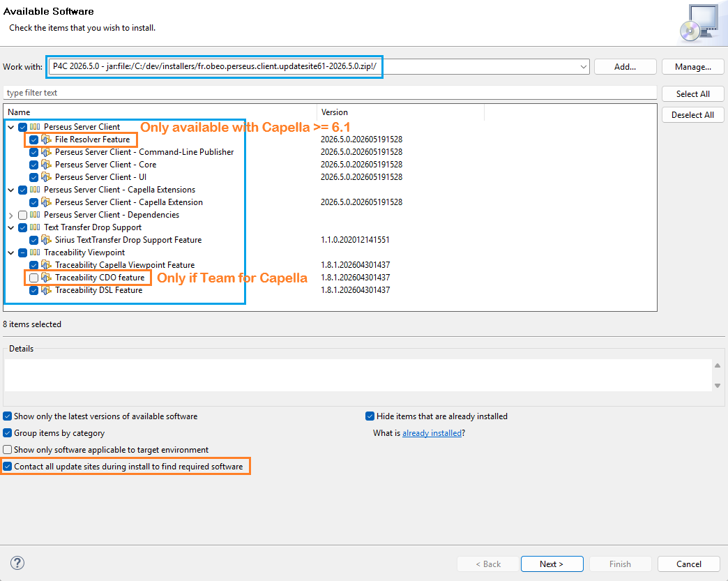Click version 1.1.0.202012141551 cell

[x=355, y=240]
